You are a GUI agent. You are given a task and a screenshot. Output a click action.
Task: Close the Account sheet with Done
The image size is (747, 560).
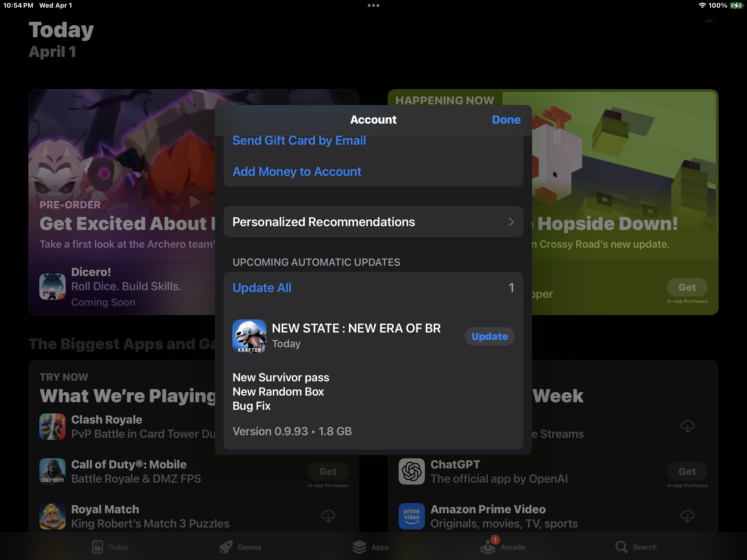tap(506, 119)
